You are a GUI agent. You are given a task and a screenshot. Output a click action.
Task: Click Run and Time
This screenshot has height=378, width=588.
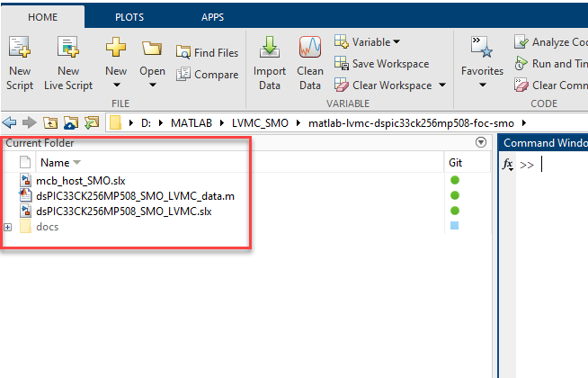pos(550,64)
